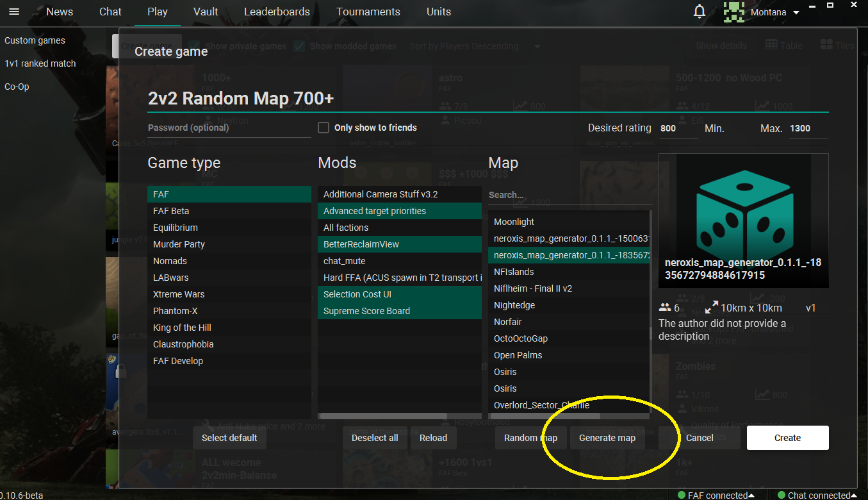
Task: Edit the maximum rating value 1300
Action: (x=808, y=128)
